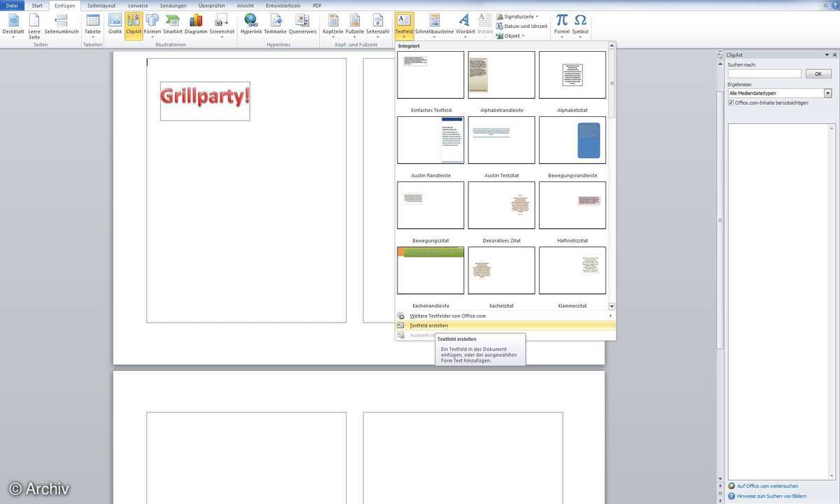840x504 pixels.
Task: Select Dekoratives Zitat thumbnail
Action: click(501, 205)
